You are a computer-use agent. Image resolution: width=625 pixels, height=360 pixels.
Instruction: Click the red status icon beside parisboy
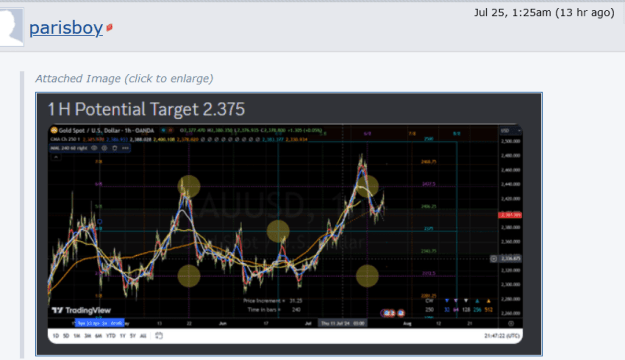click(x=109, y=28)
